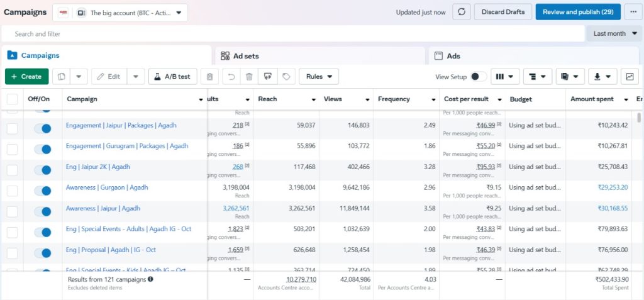This screenshot has width=644, height=300.
Task: Toggle off Engagement Jaipur Packages Agadh campaign
Action: point(43,129)
